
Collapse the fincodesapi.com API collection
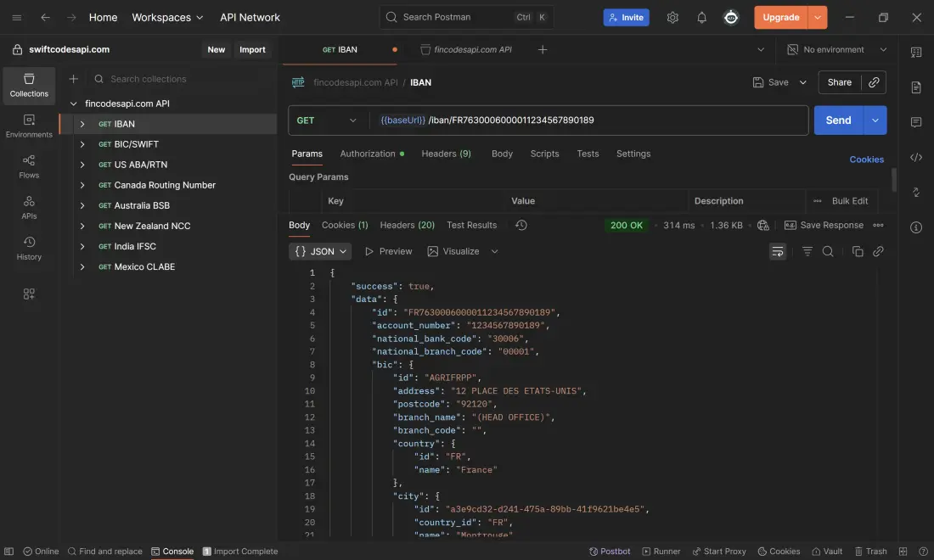pyautogui.click(x=74, y=104)
